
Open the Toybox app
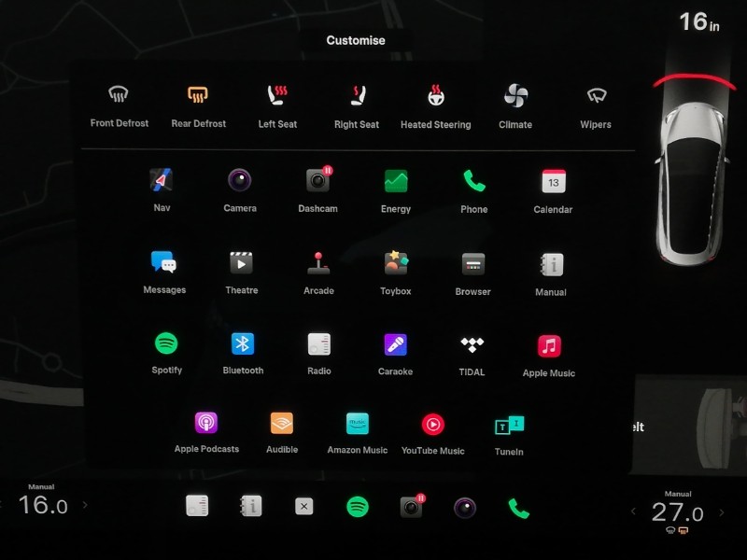point(396,263)
